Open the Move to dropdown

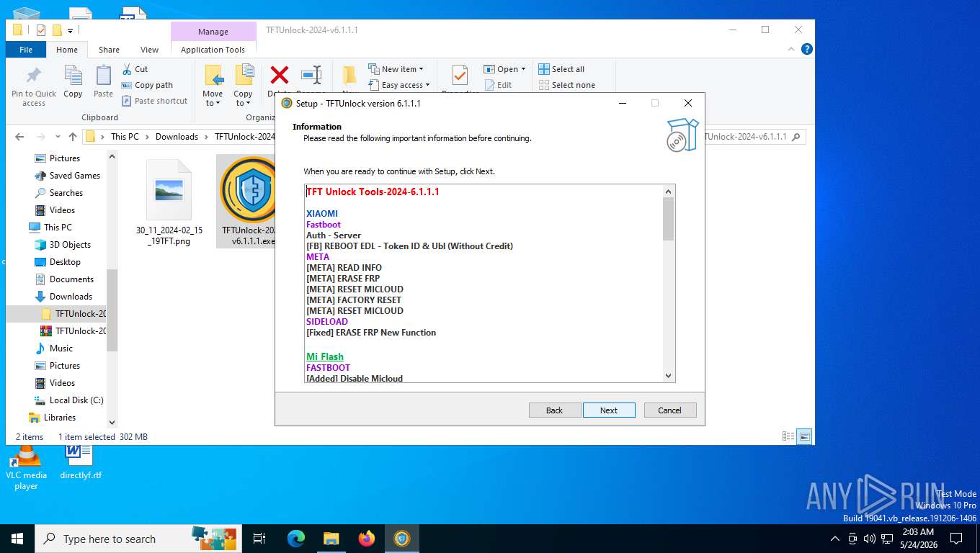(x=213, y=99)
